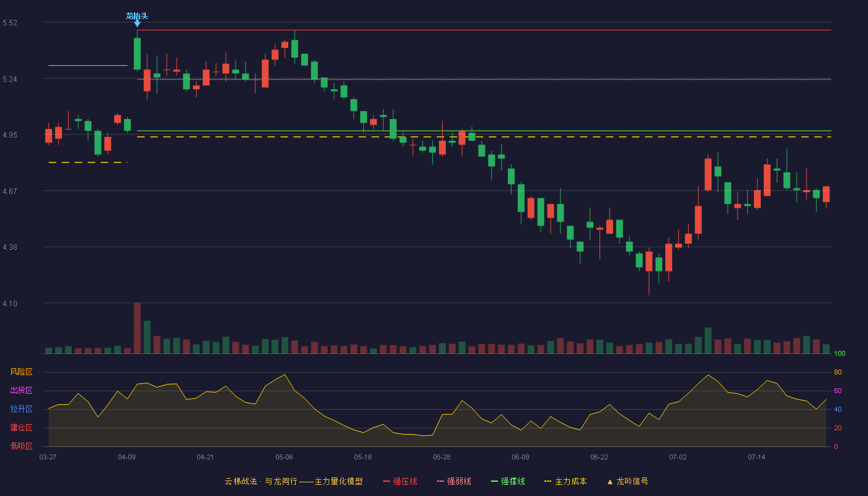Viewport: 868px width, 496px height.
Task: Click the triangle icon beside 龙吟信号
Action: click(609, 481)
